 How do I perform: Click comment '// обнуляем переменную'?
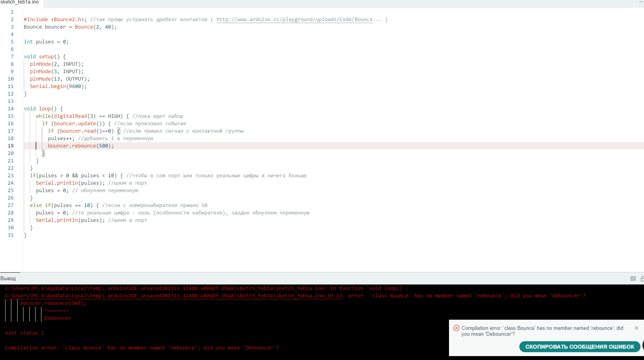105,191
